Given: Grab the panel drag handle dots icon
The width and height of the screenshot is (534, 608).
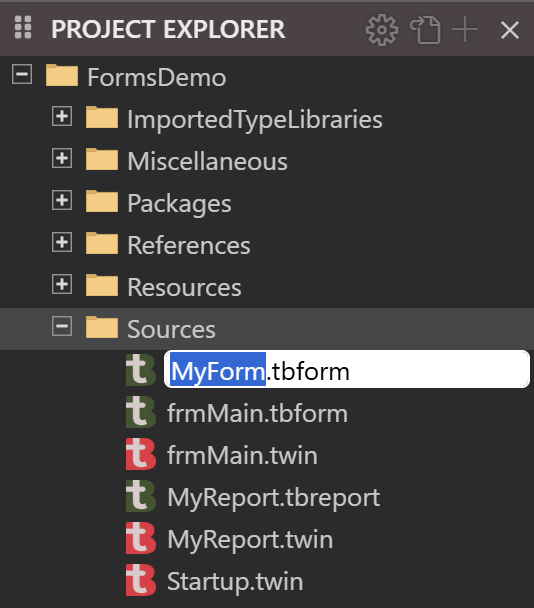Looking at the screenshot, I should tap(23, 27).
